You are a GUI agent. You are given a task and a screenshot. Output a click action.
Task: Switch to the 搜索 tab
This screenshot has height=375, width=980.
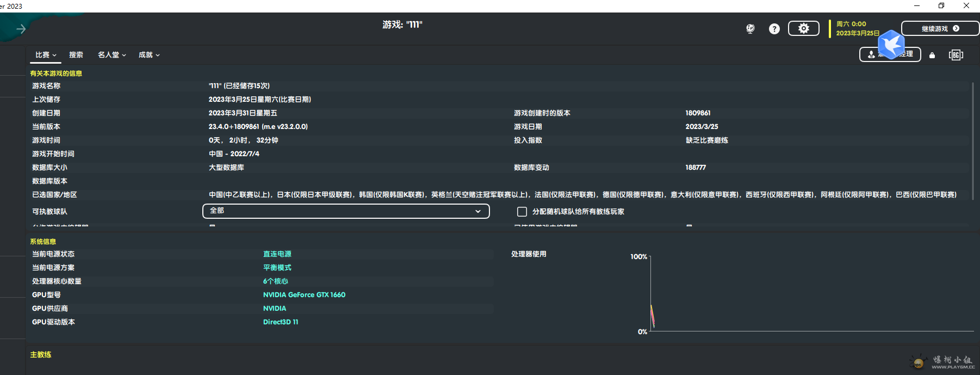coord(76,55)
